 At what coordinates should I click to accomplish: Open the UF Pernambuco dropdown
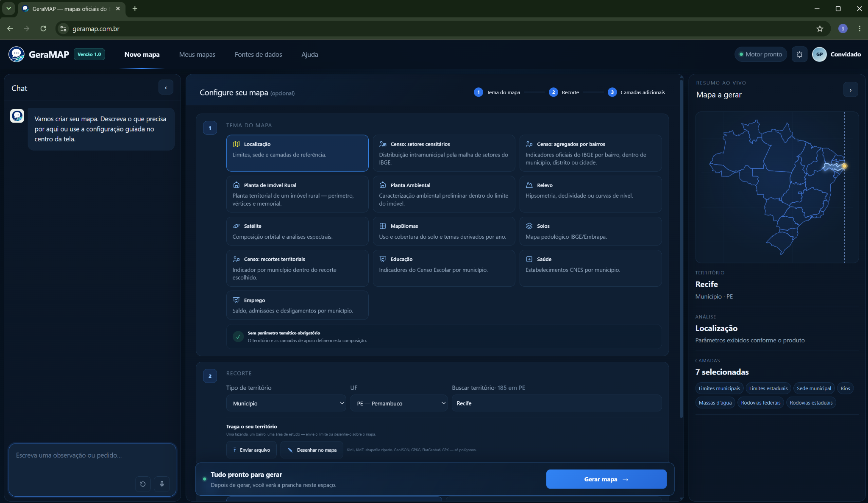click(x=399, y=403)
